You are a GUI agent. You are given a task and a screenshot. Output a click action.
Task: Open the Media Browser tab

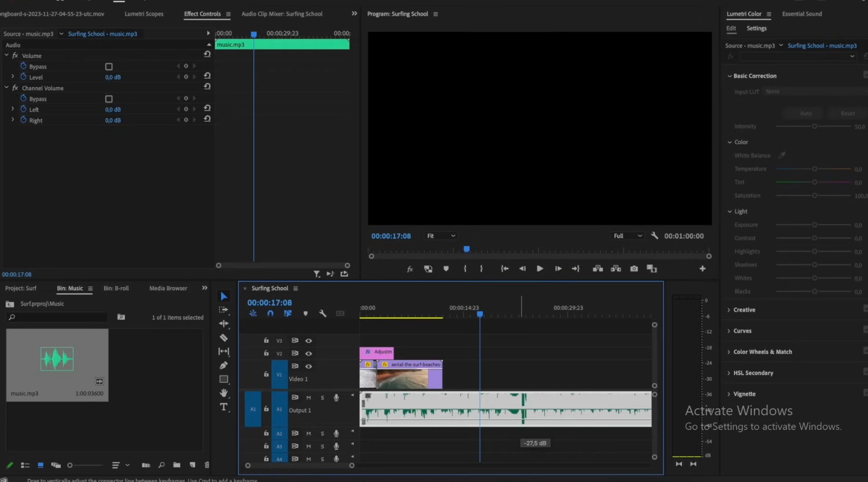168,288
